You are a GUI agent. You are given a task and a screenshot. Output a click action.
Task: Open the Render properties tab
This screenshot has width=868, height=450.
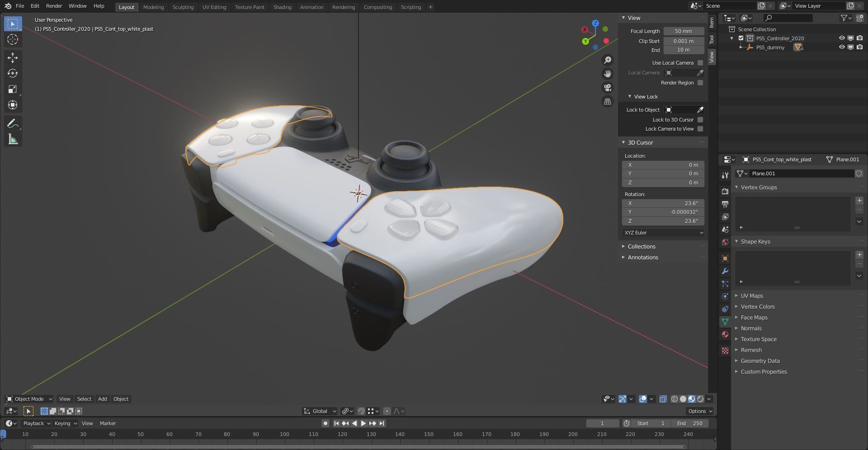coord(725,192)
